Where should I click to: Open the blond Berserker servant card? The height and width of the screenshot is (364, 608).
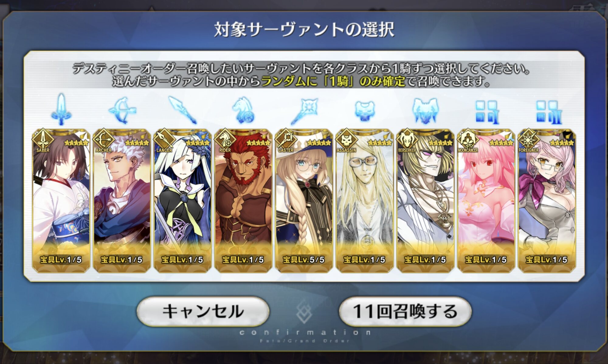tap(425, 200)
